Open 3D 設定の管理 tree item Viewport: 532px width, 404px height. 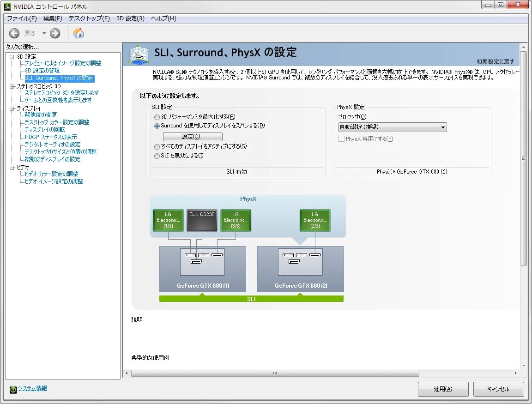click(x=42, y=71)
